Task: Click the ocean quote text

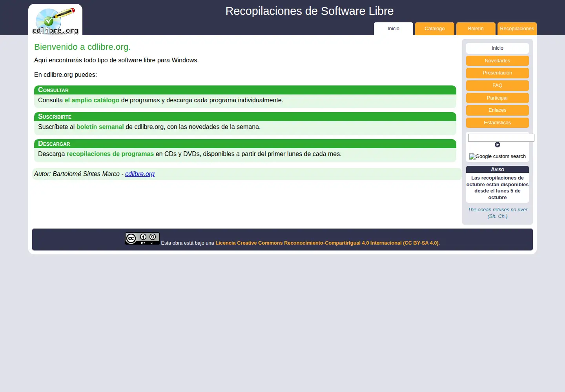Action: point(498,213)
